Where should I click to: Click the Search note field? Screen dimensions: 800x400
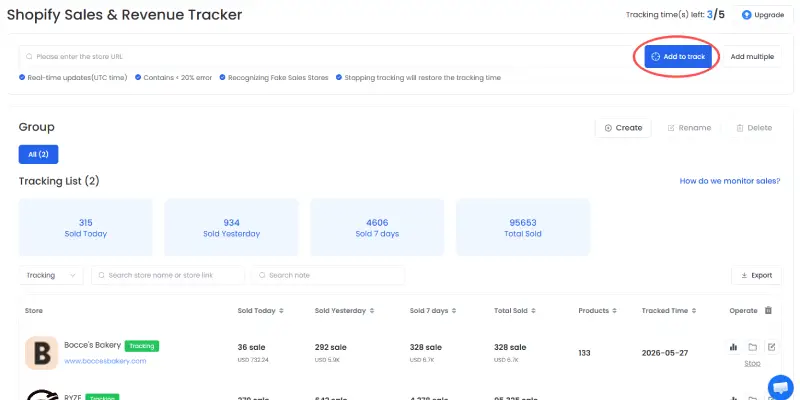[328, 275]
